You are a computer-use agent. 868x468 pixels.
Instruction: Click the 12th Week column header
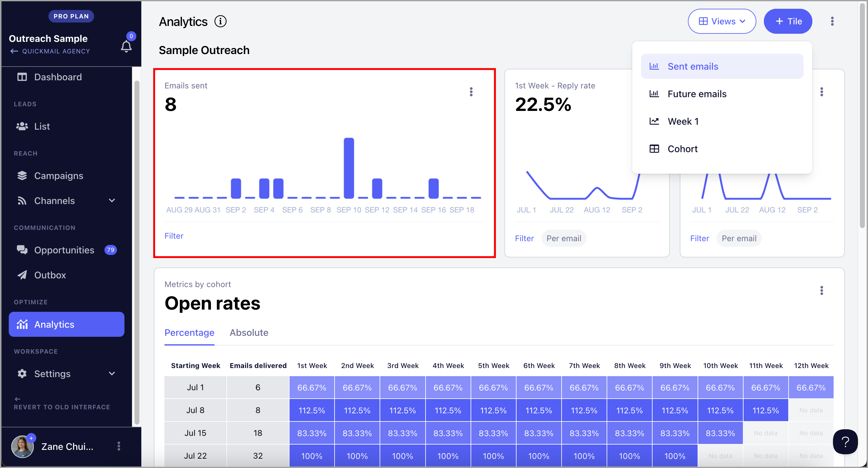pyautogui.click(x=811, y=366)
